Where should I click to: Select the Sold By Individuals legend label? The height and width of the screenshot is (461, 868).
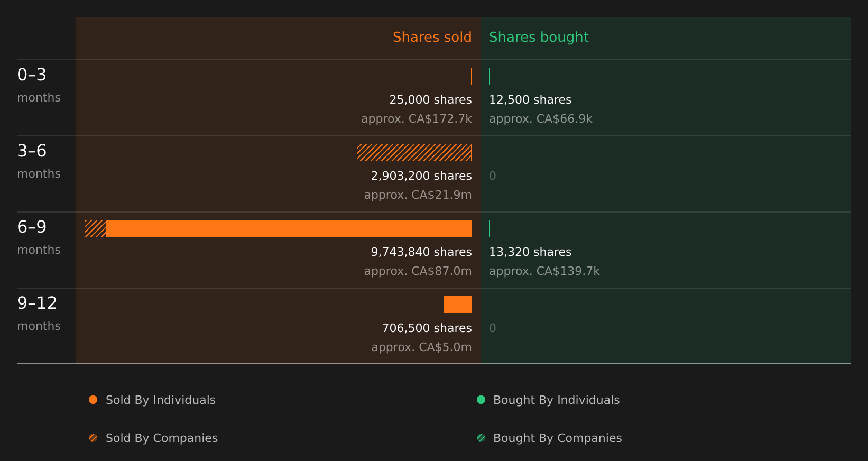point(161,400)
